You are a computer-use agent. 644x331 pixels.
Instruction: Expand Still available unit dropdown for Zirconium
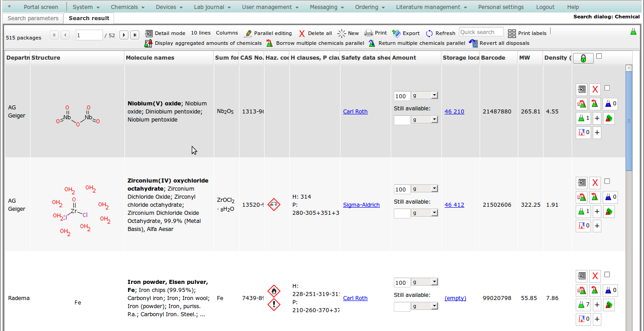[424, 213]
